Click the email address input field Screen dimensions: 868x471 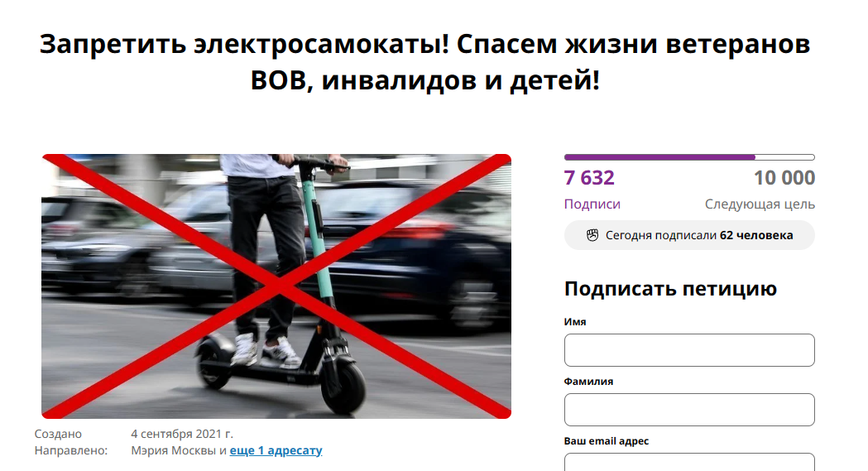(689, 462)
